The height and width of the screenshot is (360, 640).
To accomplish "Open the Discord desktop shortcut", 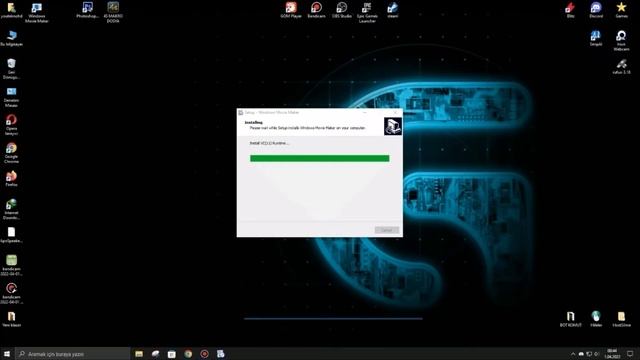I will pos(596,10).
